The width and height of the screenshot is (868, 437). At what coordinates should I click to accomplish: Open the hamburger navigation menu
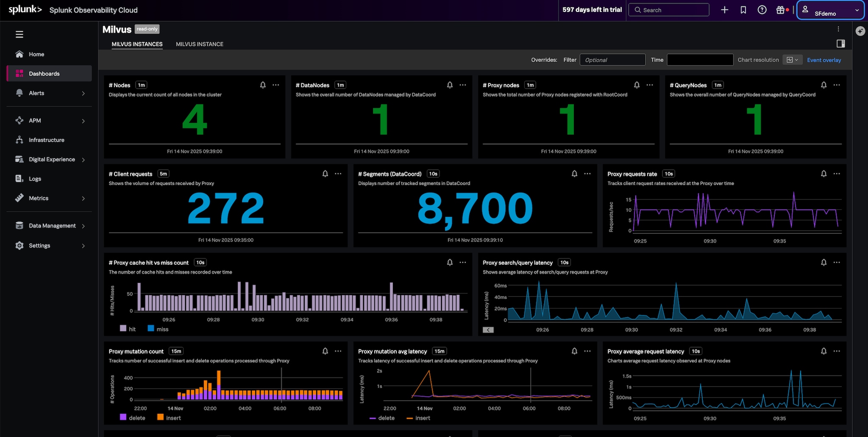point(19,34)
